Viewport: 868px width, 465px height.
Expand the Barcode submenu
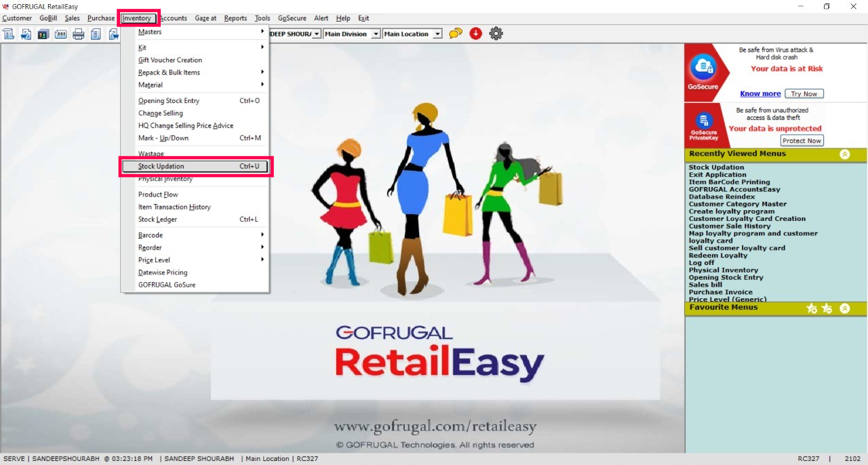195,235
